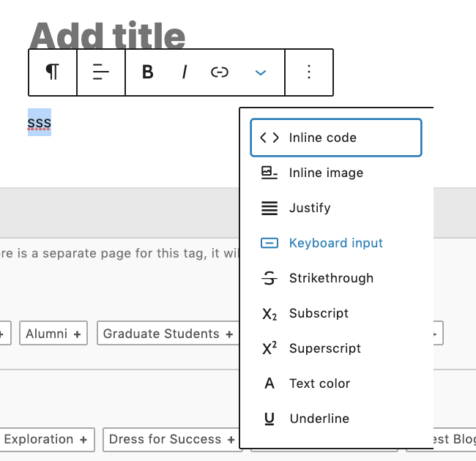Collapse the more rich text controls chevron
Viewport: 476px width, 461px height.
260,72
